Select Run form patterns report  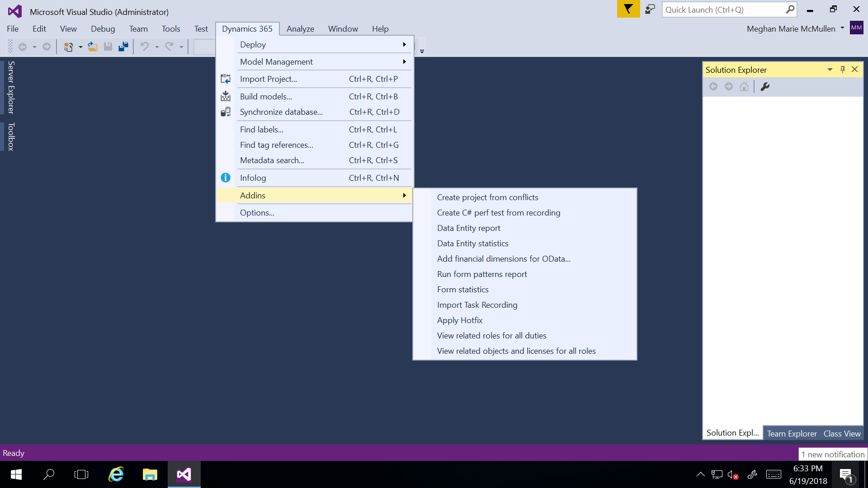(481, 273)
